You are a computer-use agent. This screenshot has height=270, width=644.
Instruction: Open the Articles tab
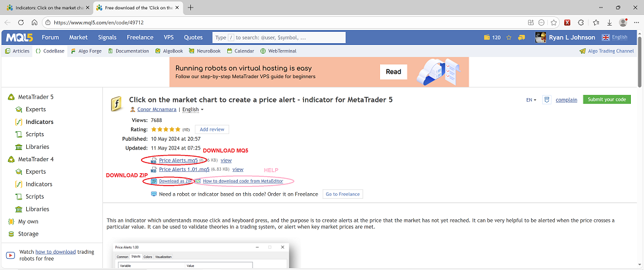(x=17, y=51)
